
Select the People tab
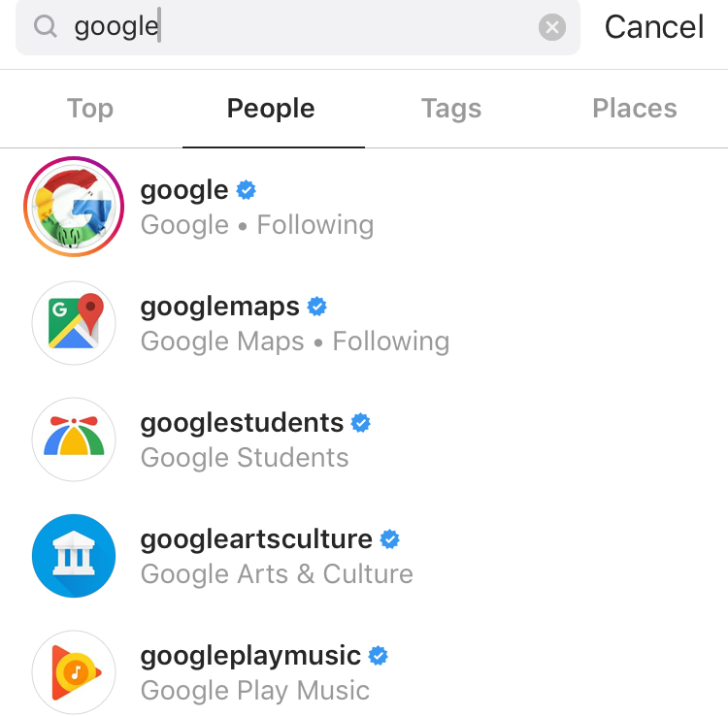[273, 109]
